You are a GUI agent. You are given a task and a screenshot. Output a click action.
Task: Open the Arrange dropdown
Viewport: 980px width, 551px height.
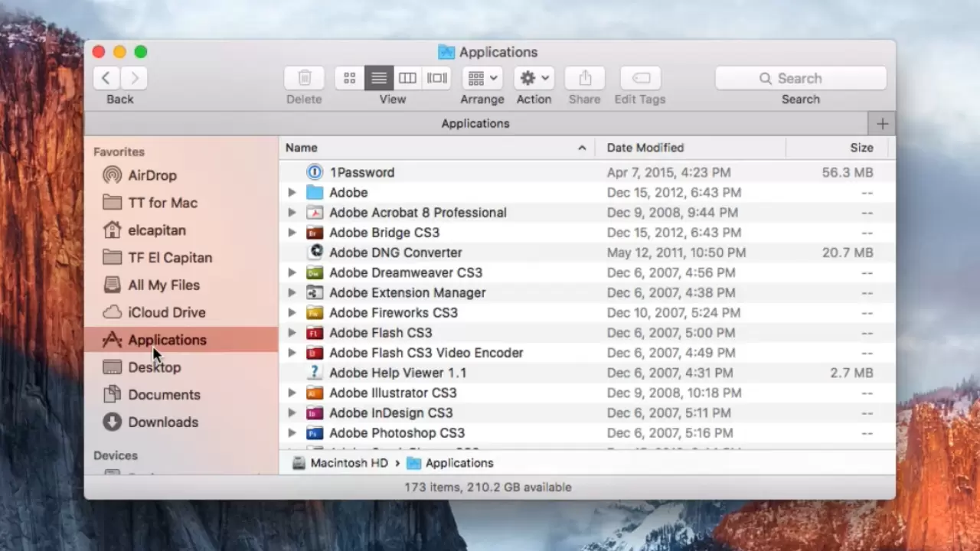tap(482, 78)
